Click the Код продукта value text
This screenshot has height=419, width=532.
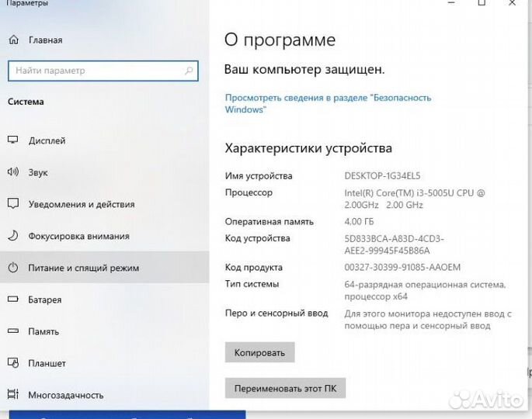coord(402,268)
